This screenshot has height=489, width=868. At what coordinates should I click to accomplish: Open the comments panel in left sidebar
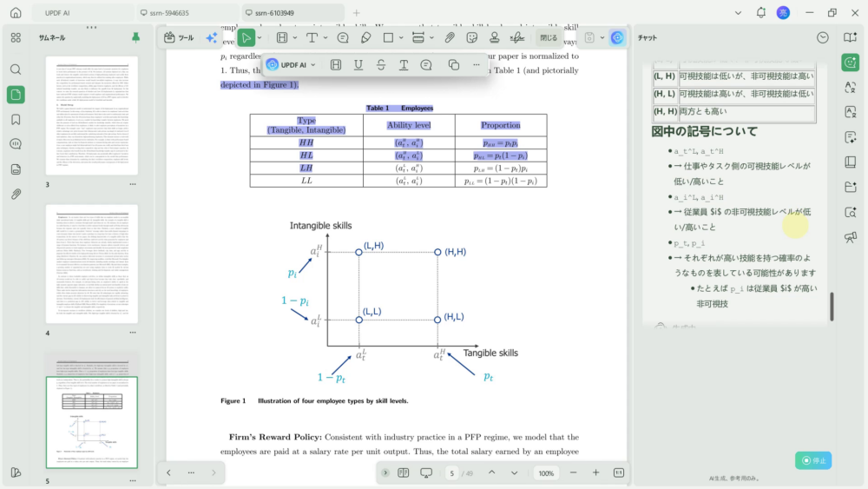pos(16,144)
